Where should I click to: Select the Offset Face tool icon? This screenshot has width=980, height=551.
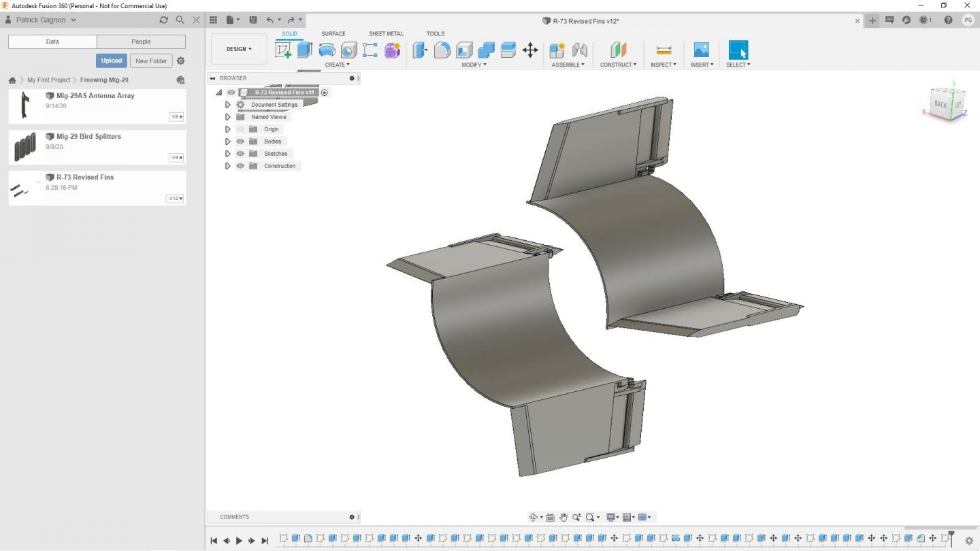tap(508, 50)
